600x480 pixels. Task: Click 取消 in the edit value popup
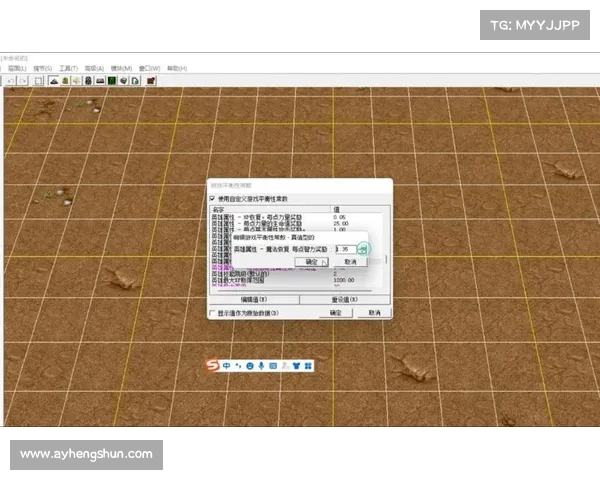coord(349,261)
